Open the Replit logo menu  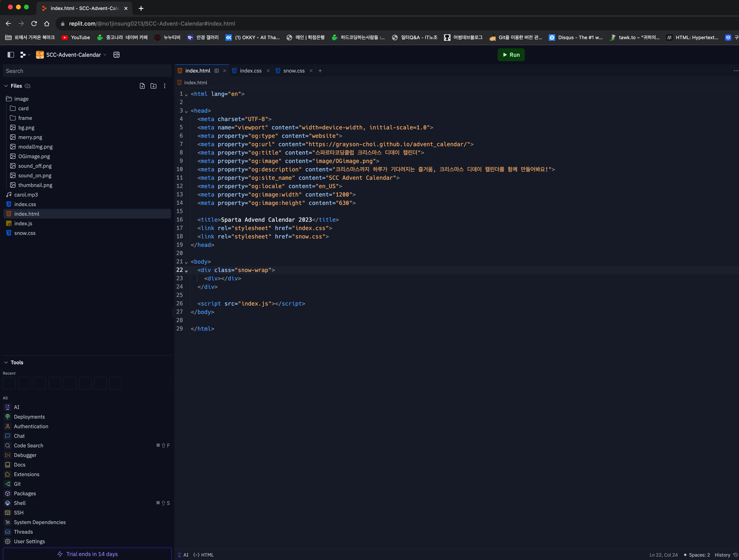tap(25, 55)
